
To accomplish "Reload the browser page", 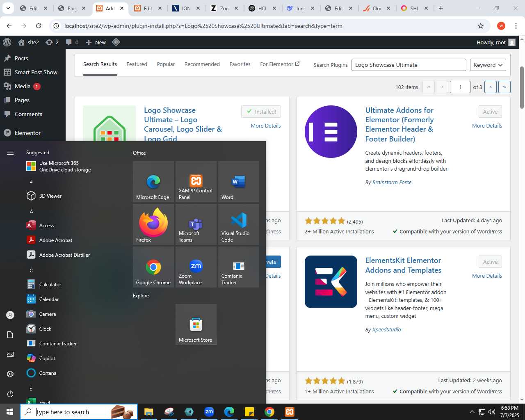I will click(x=39, y=26).
